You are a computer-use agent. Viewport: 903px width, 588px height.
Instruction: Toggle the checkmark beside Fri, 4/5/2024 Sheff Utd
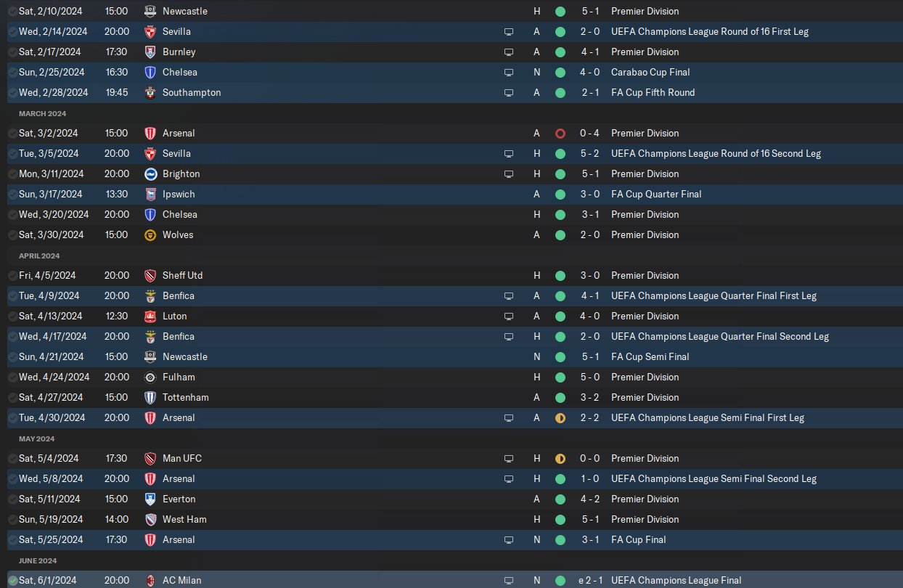point(12,275)
